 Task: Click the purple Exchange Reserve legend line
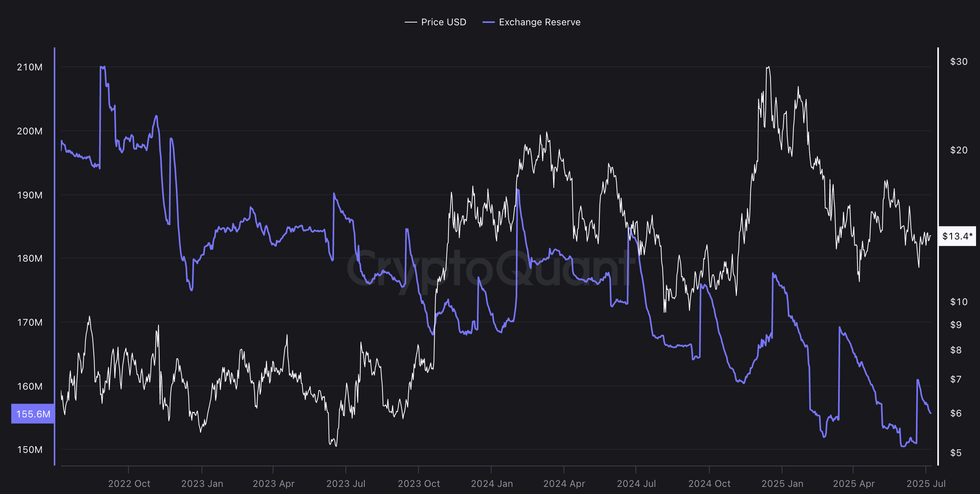(489, 22)
